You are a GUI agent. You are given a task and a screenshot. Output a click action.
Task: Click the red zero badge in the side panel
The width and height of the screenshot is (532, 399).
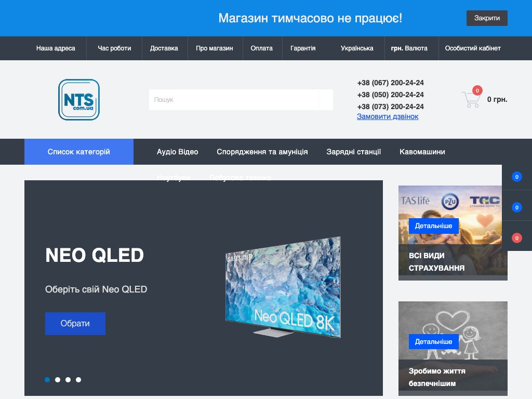(517, 238)
